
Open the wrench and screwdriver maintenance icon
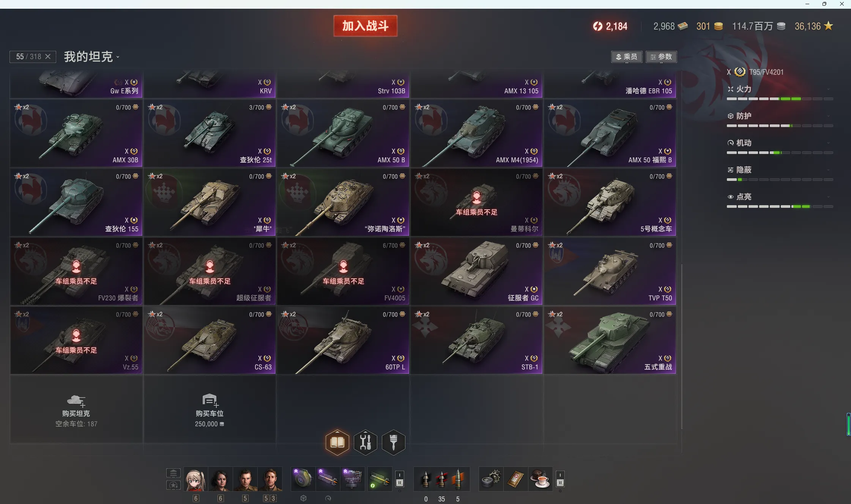[365, 442]
